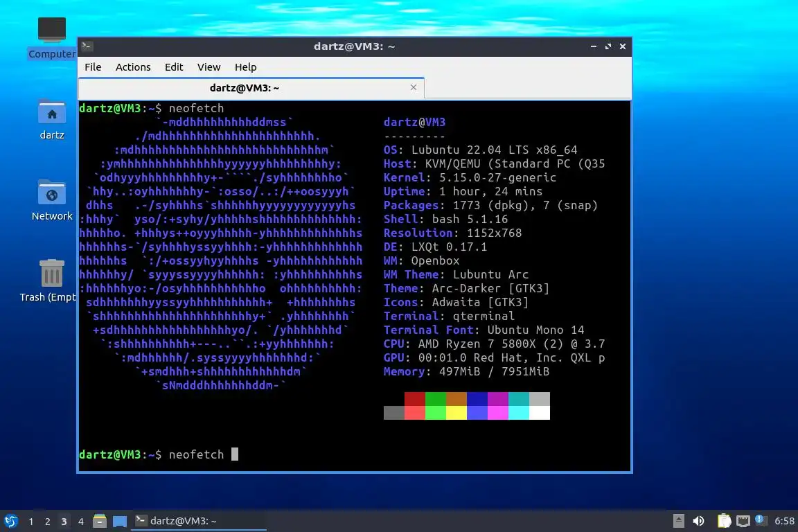Maximize the qterminal window

click(x=608, y=46)
